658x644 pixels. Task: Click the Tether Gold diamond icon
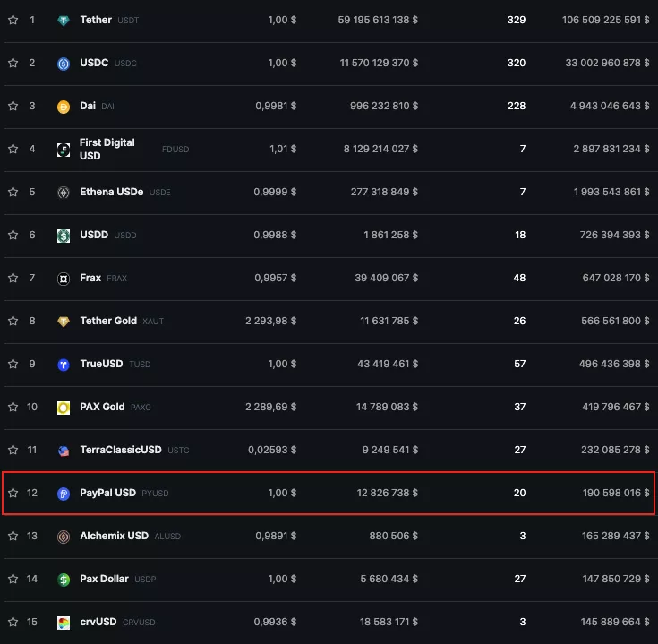[64, 322]
